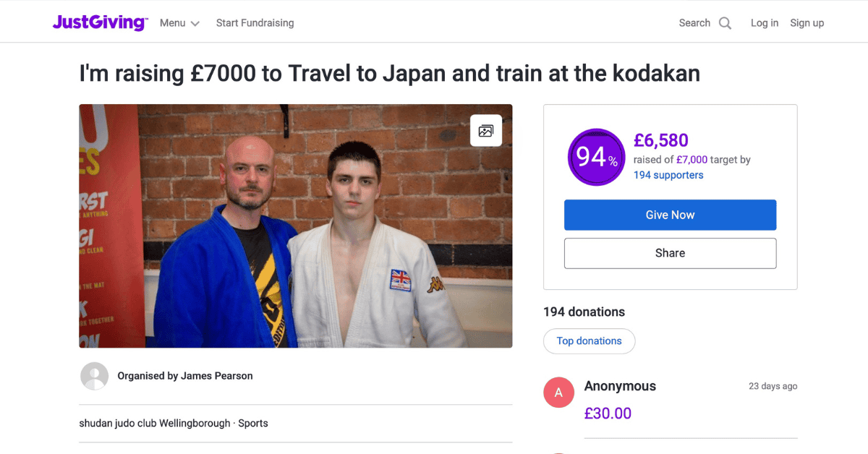Click the Anonymous donor avatar
The width and height of the screenshot is (868, 454).
pyautogui.click(x=558, y=393)
